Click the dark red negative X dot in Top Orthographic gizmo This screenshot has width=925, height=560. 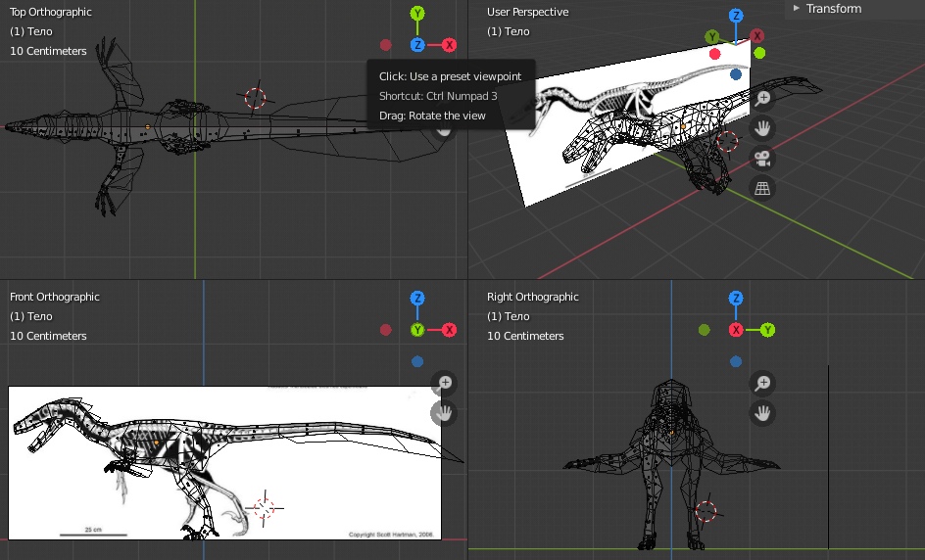click(386, 45)
